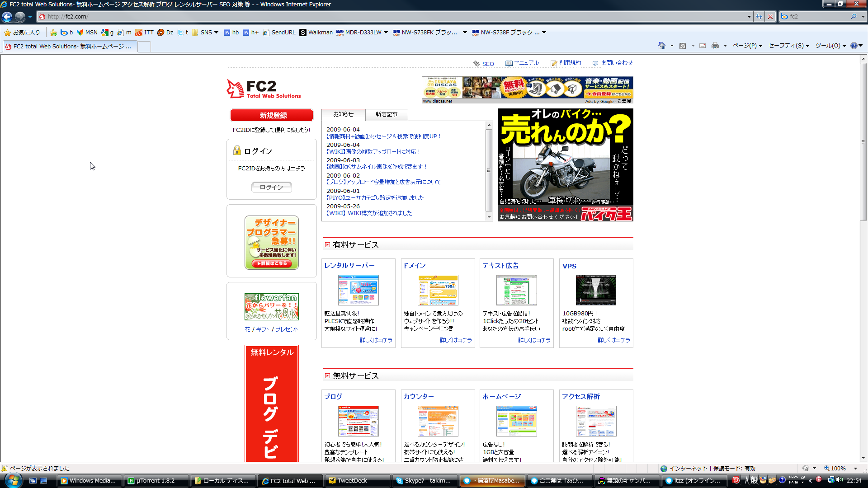Click the ログイン button
The height and width of the screenshot is (488, 868).
pos(272,187)
